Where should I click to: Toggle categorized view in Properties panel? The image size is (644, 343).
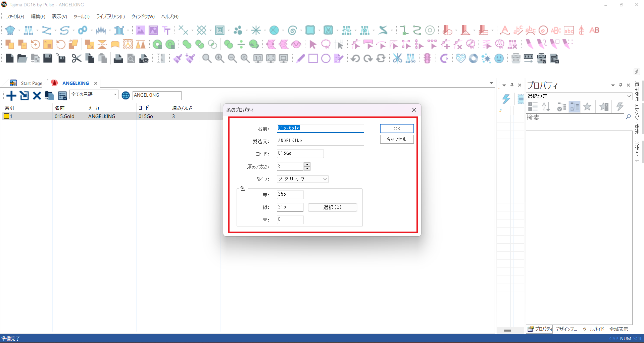(x=533, y=107)
